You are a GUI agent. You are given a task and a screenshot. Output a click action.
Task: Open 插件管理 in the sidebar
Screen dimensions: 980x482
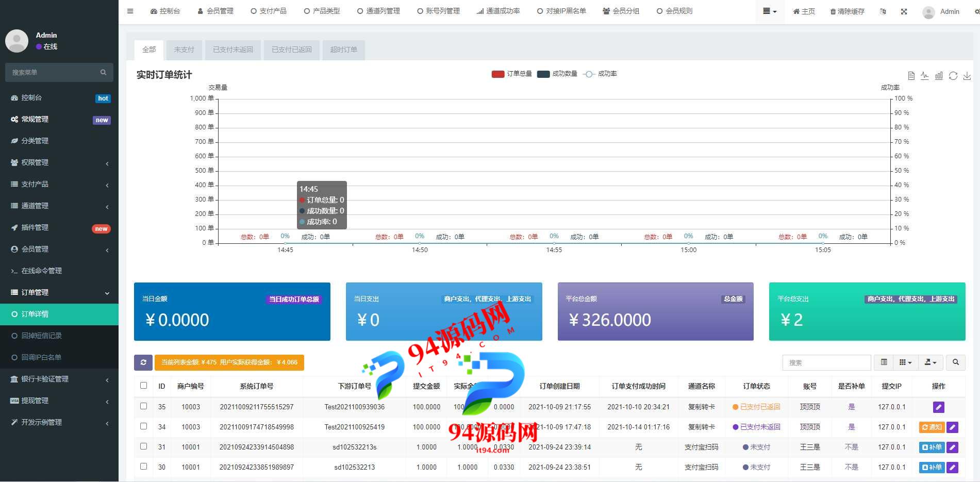59,227
